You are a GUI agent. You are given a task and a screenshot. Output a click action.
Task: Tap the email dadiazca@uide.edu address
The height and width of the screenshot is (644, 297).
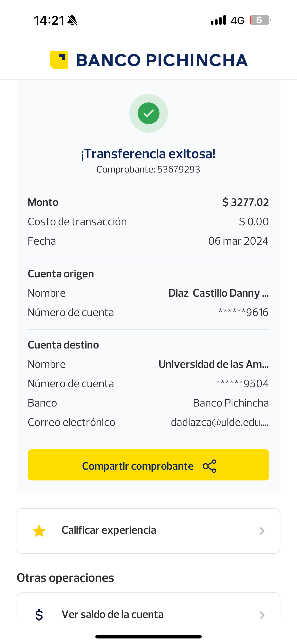219,422
